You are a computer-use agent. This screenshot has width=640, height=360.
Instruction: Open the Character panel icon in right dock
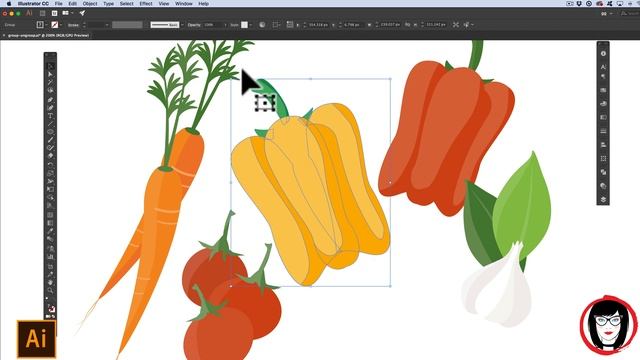[603, 67]
